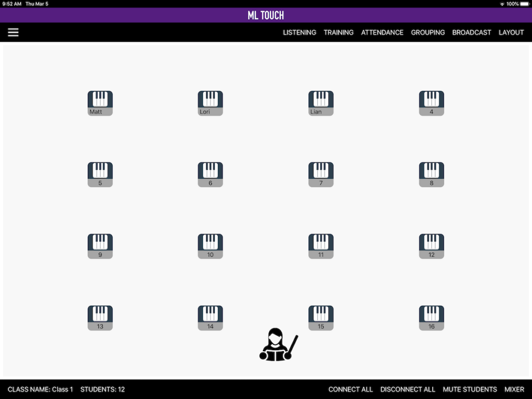532x399 pixels.
Task: Select Lian's keyboard station
Action: (321, 103)
